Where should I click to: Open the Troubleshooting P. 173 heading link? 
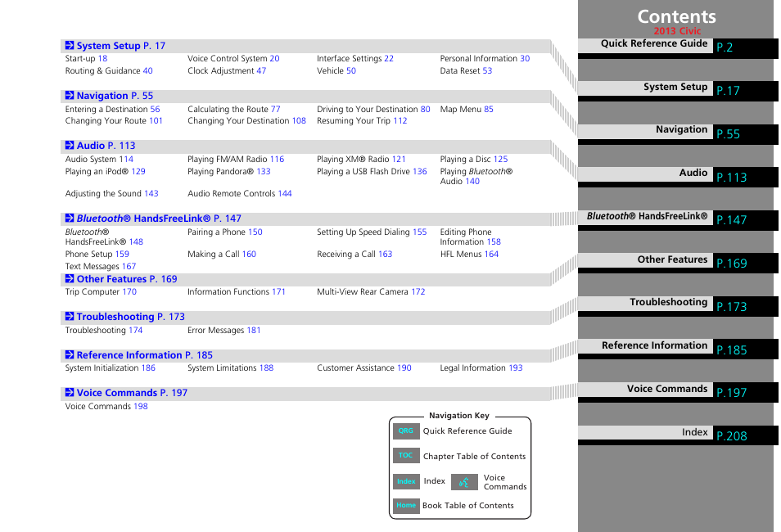click(130, 317)
